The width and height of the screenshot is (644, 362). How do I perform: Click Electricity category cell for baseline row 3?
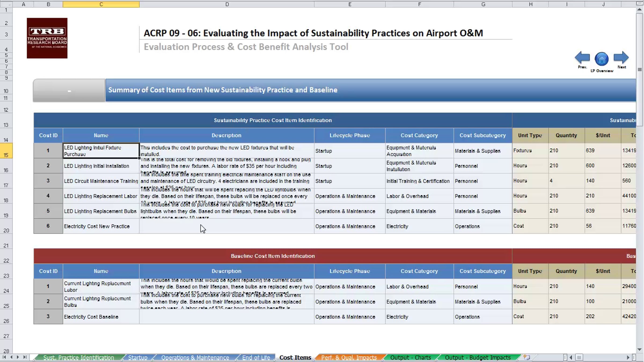pyautogui.click(x=419, y=317)
